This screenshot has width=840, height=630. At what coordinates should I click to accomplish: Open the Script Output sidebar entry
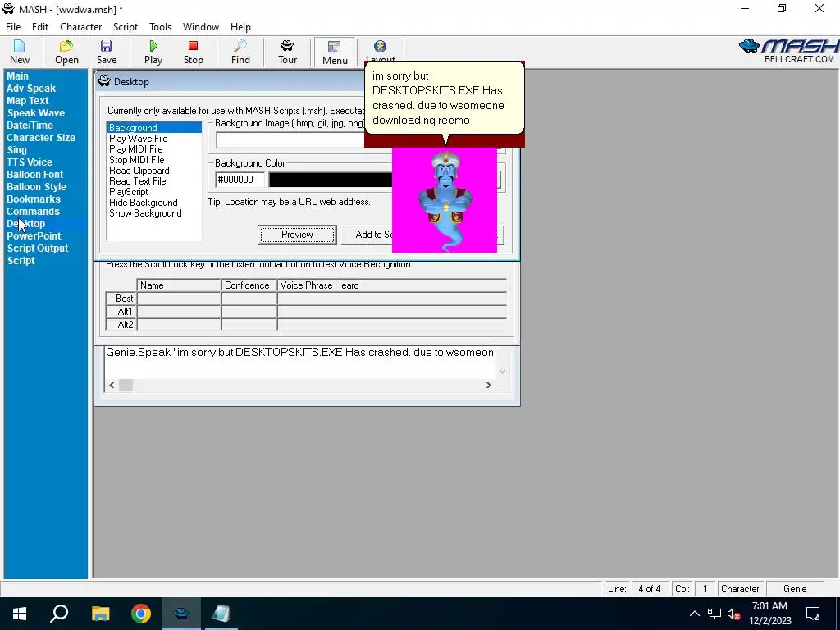coord(38,249)
